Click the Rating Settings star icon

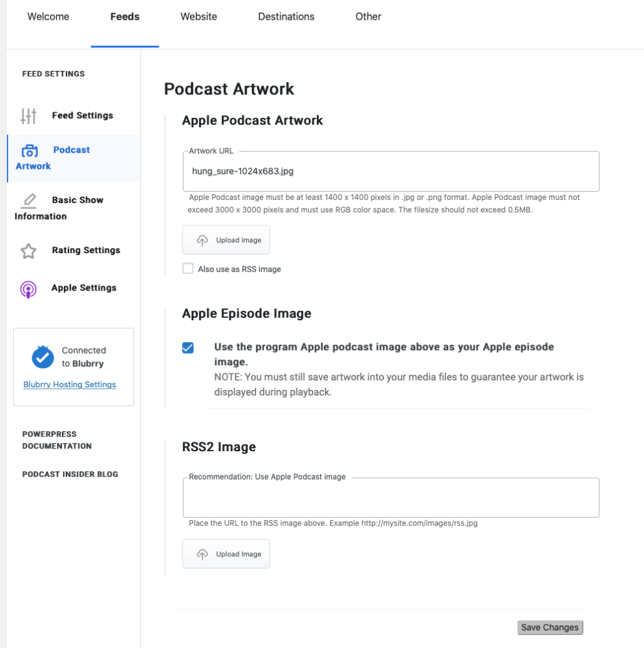(28, 251)
